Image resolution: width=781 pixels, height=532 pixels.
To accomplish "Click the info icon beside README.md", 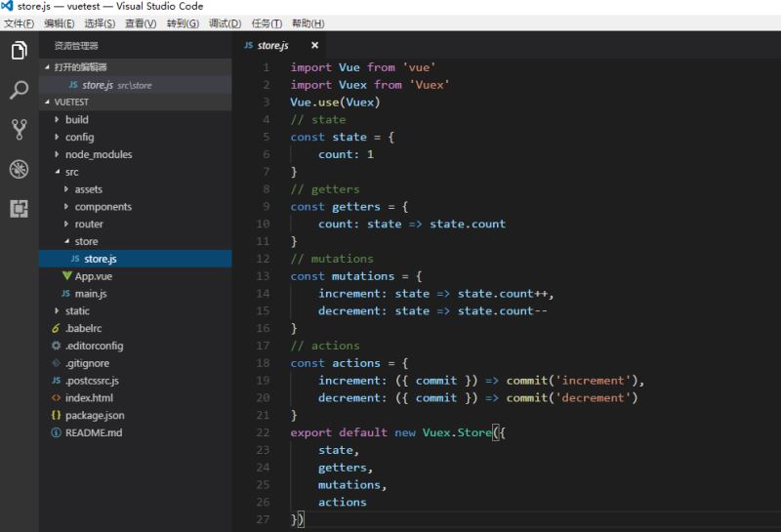I will 56,432.
